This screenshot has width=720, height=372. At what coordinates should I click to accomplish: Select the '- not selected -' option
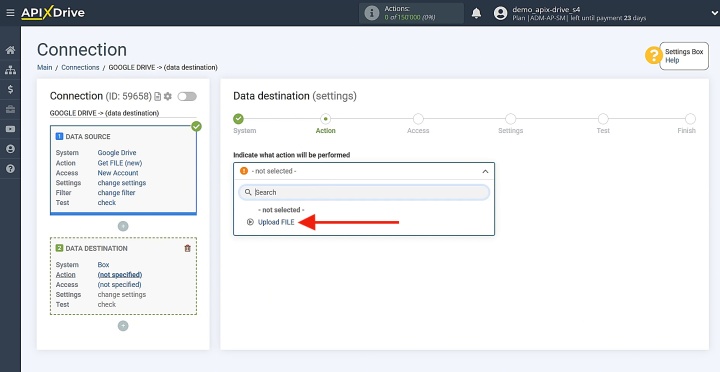coord(281,210)
